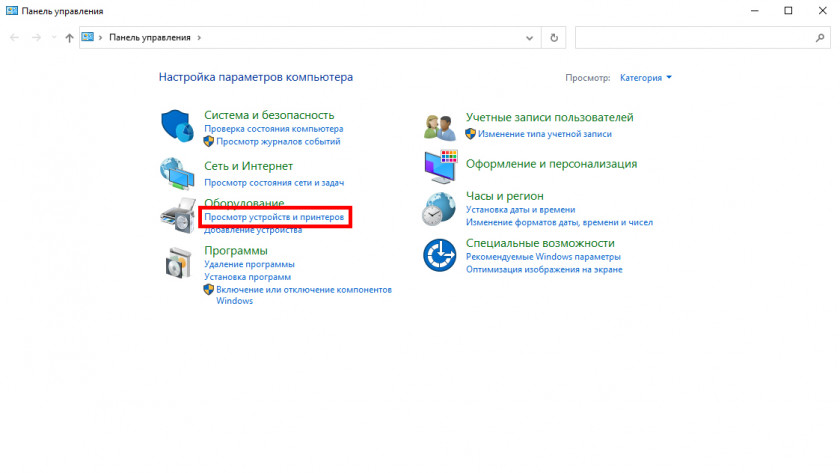
Task: Open Система и безопасность category heading
Action: point(269,116)
